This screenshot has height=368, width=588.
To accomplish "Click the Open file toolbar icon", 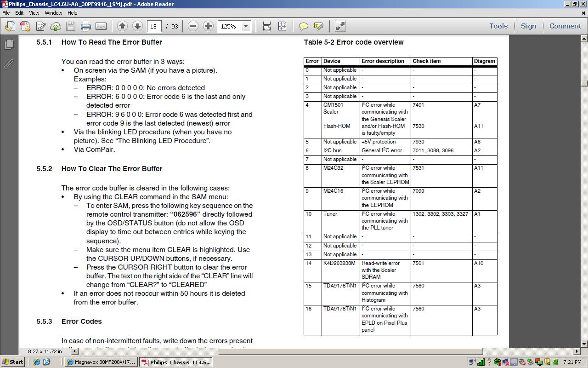I will tap(10, 26).
